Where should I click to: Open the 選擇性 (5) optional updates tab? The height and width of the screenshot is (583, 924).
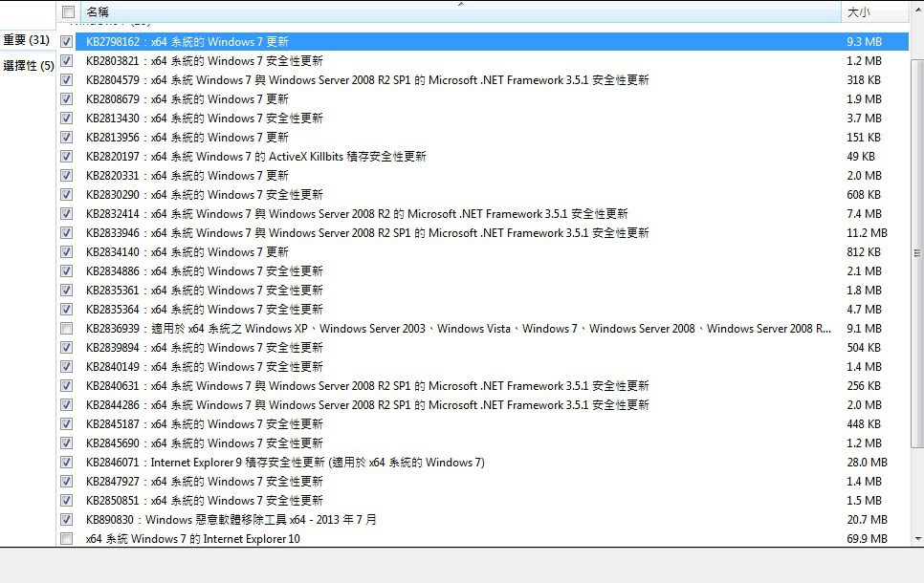[x=29, y=65]
